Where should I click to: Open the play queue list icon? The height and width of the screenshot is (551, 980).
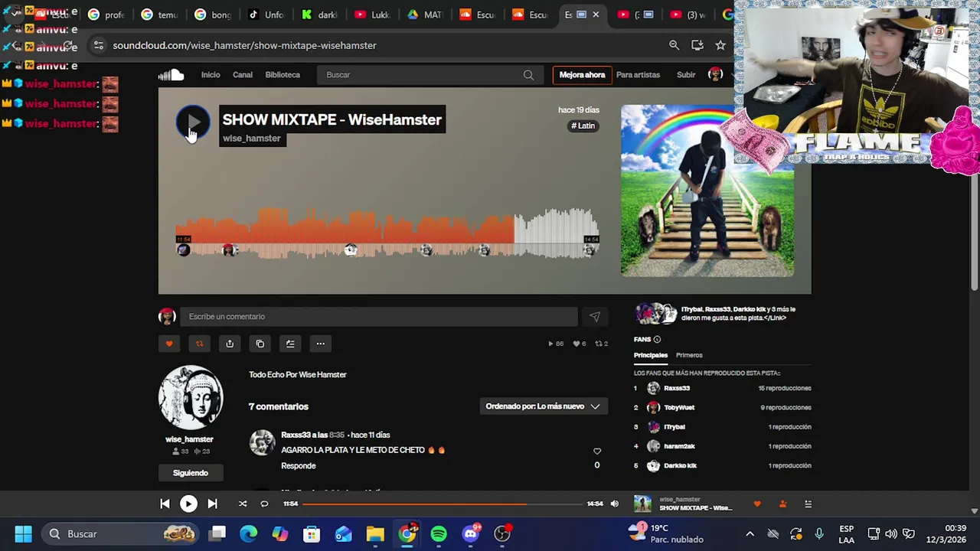click(808, 504)
